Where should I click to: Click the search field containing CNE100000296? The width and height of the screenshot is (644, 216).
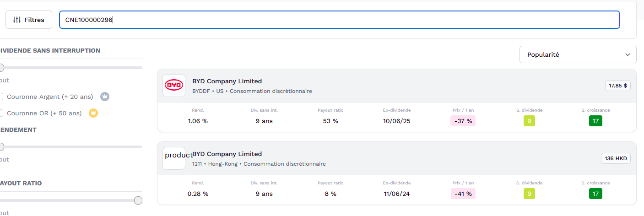point(340,20)
